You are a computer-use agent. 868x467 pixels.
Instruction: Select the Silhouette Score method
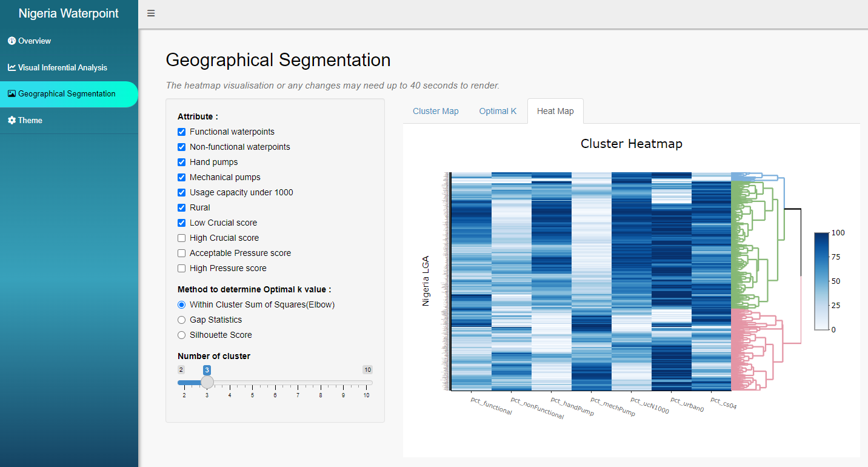pos(181,335)
